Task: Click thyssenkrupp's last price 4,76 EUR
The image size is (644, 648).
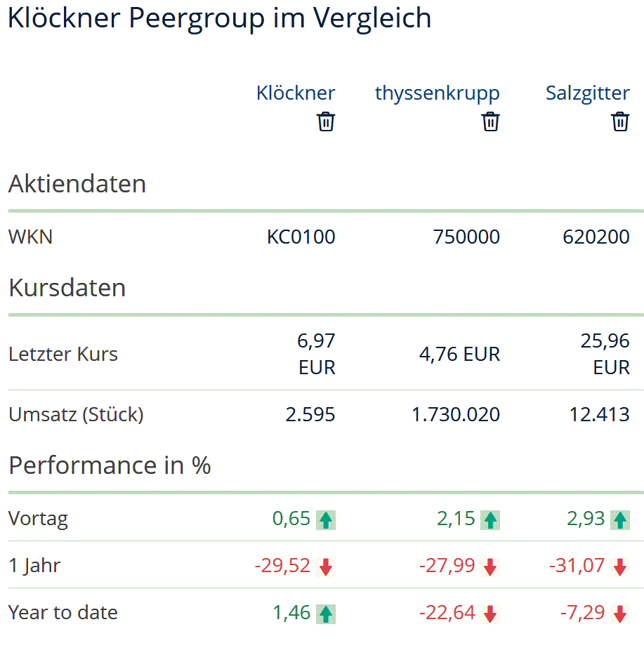Action: 459,354
